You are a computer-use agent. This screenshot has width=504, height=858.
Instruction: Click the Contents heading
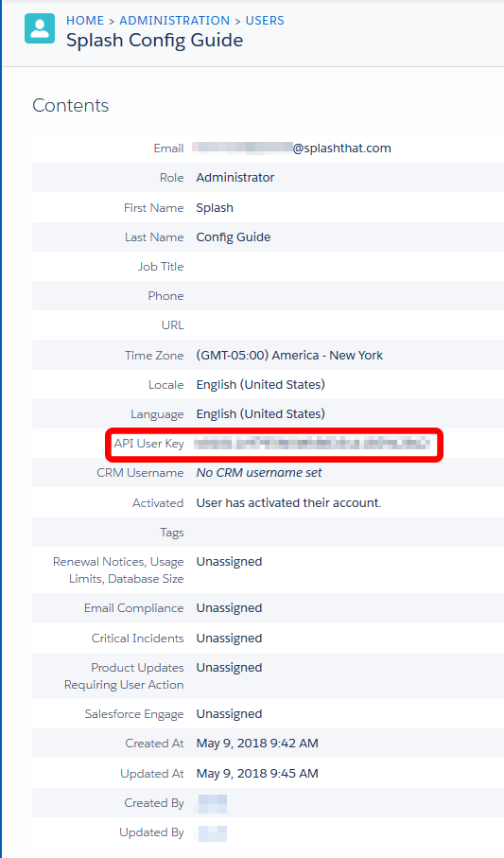[x=71, y=105]
